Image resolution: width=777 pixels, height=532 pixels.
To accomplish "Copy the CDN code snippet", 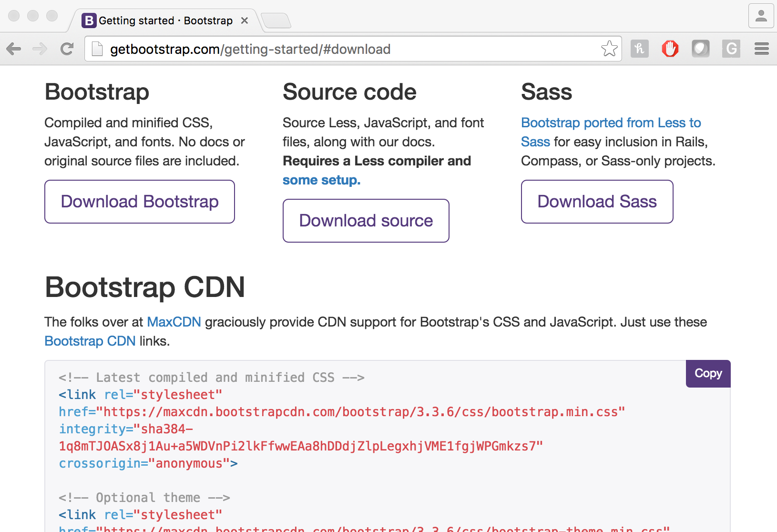I will pos(707,373).
